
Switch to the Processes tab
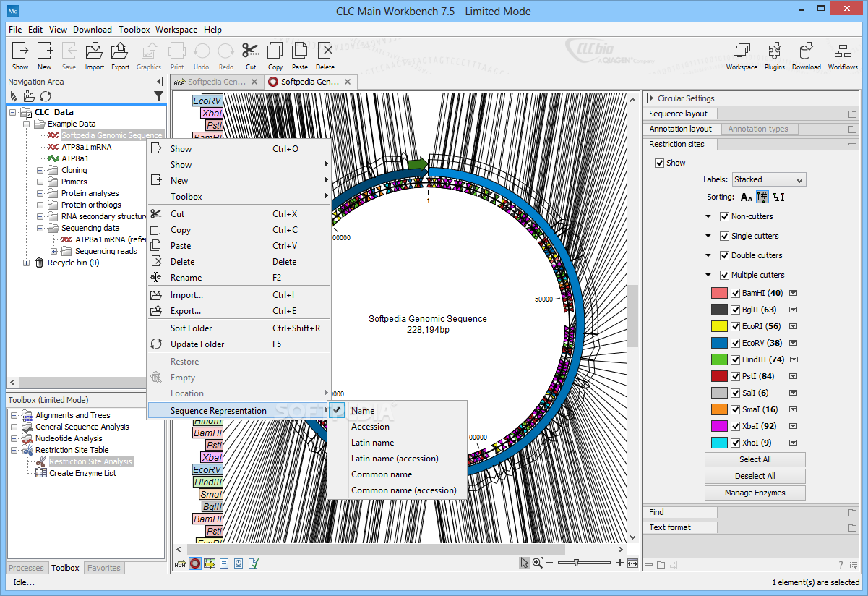pyautogui.click(x=27, y=568)
